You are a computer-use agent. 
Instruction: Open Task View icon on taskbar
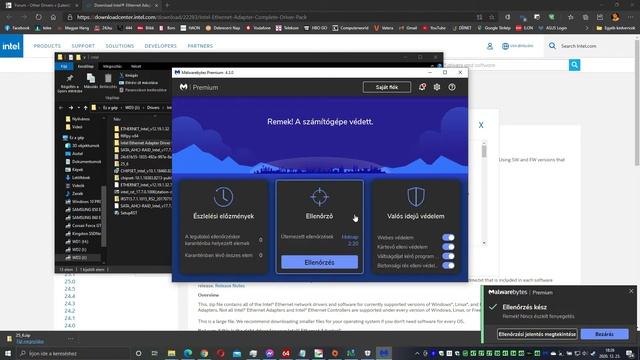click(155, 353)
